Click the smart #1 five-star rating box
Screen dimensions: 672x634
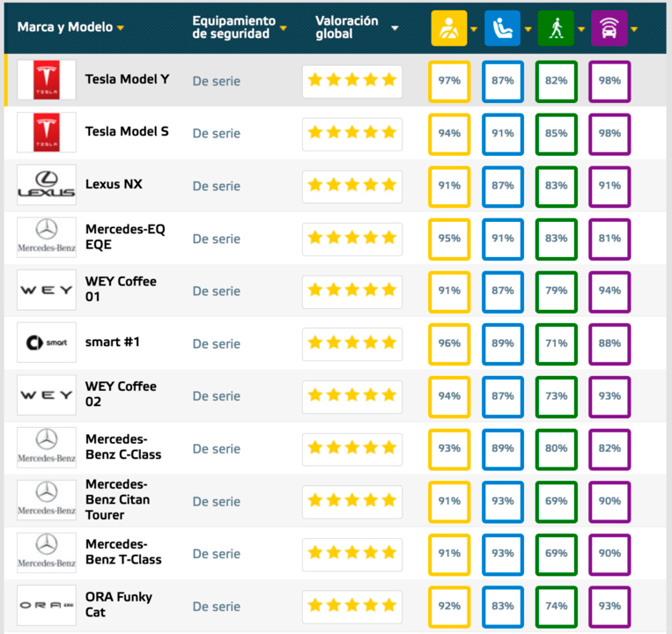(352, 343)
